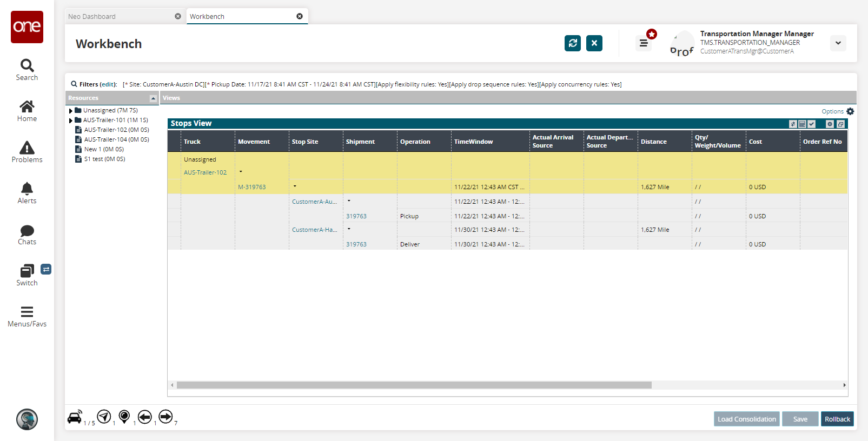Click the connected car icon
868x441 pixels.
[75, 416]
